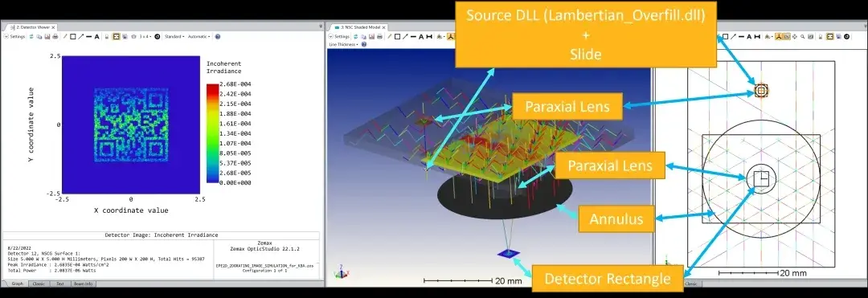Open the Line Thickness dropdown
Viewport: 868px width, 298px height.
point(343,44)
